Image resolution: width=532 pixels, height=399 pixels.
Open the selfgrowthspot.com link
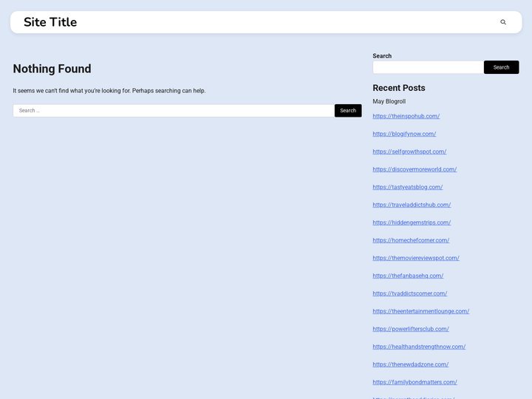click(x=409, y=151)
